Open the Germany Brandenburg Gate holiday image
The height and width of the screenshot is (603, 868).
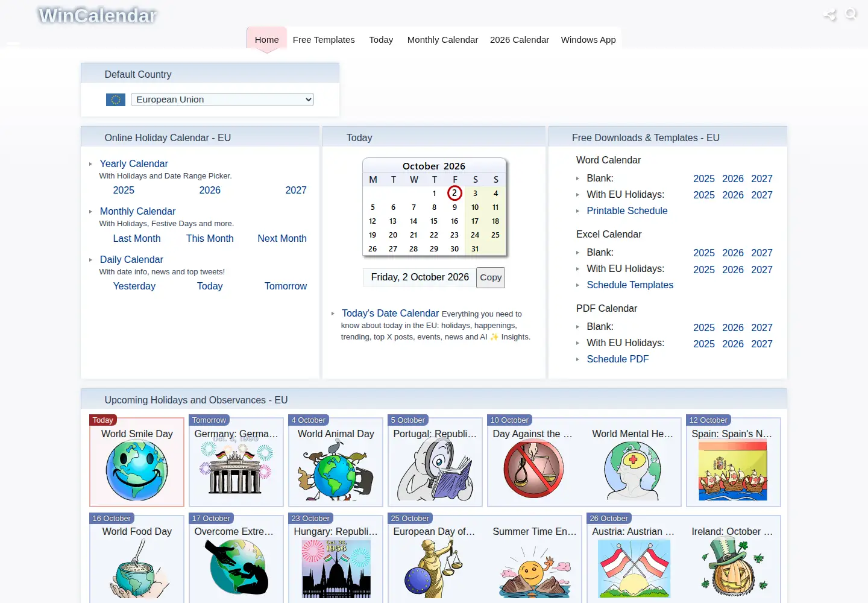(x=236, y=468)
